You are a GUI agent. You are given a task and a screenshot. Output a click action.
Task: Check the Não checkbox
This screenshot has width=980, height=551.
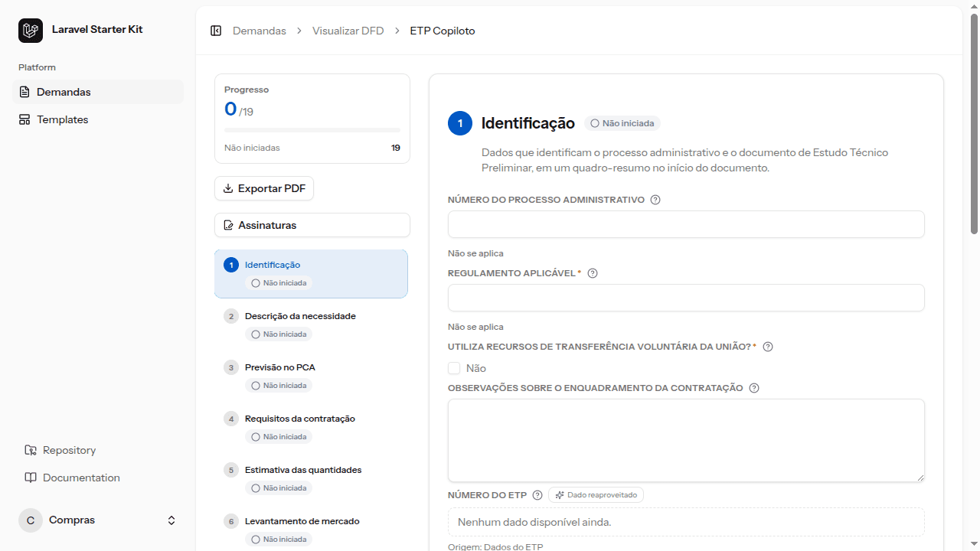[454, 368]
